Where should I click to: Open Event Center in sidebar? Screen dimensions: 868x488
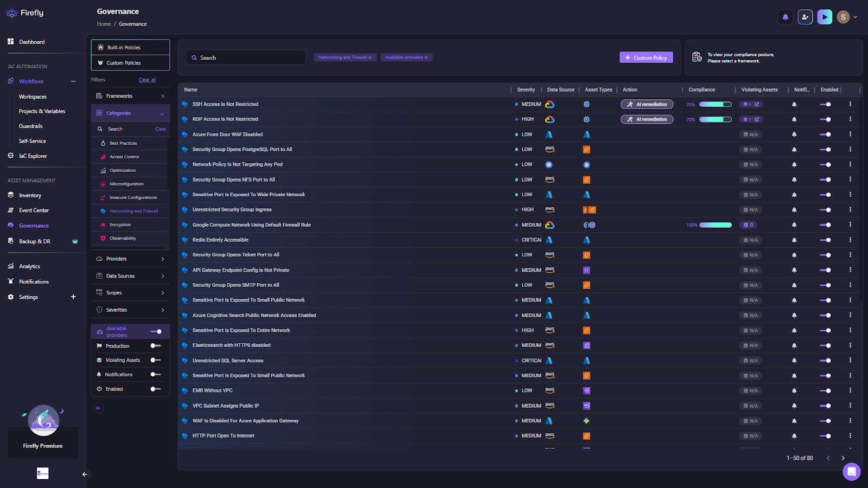click(x=34, y=210)
